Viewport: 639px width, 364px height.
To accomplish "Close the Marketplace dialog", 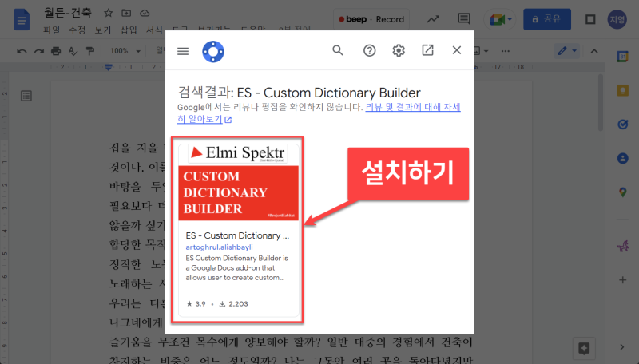I will click(x=456, y=50).
